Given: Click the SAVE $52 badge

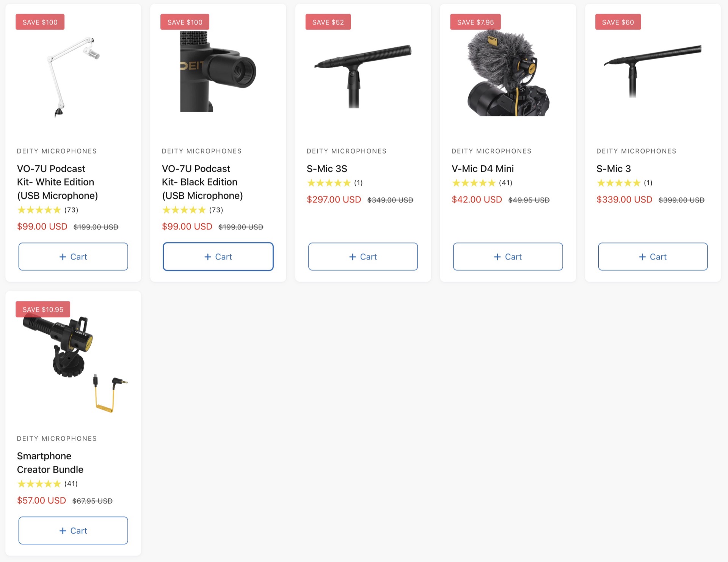Looking at the screenshot, I should pyautogui.click(x=328, y=22).
